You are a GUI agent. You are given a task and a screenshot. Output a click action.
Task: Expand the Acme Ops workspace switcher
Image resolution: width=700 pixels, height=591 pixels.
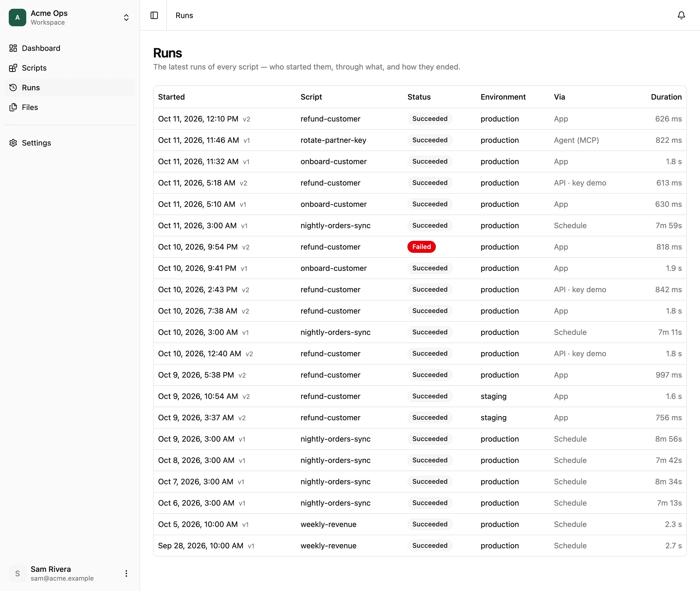coord(126,18)
